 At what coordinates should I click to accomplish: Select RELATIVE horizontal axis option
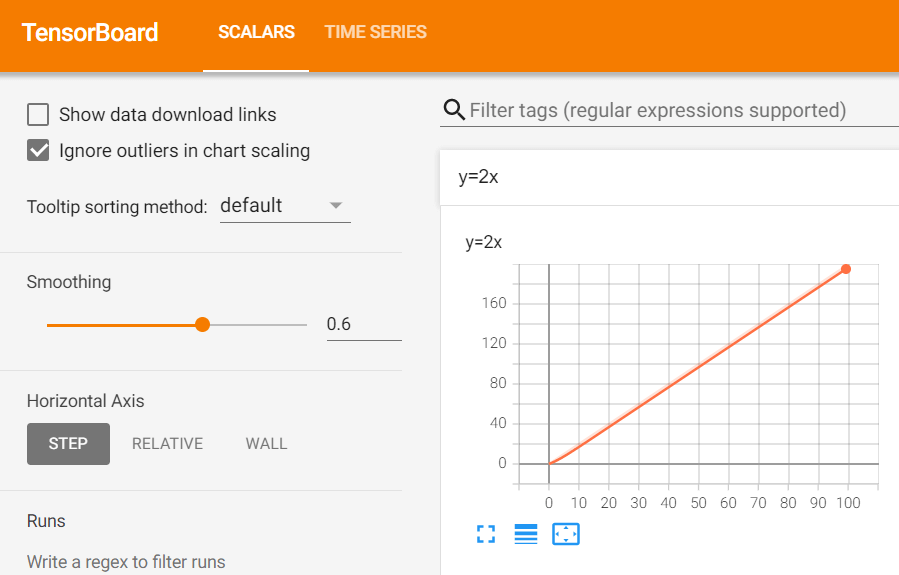(167, 444)
